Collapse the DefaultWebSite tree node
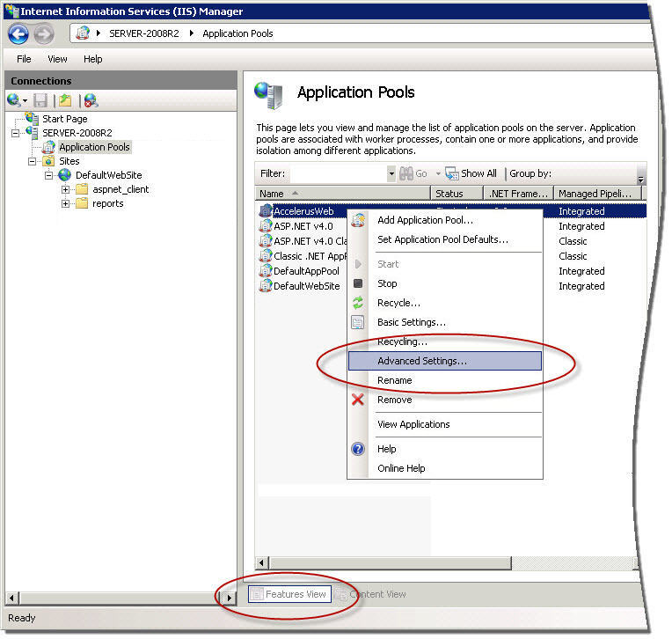672x639 pixels. pyautogui.click(x=49, y=175)
